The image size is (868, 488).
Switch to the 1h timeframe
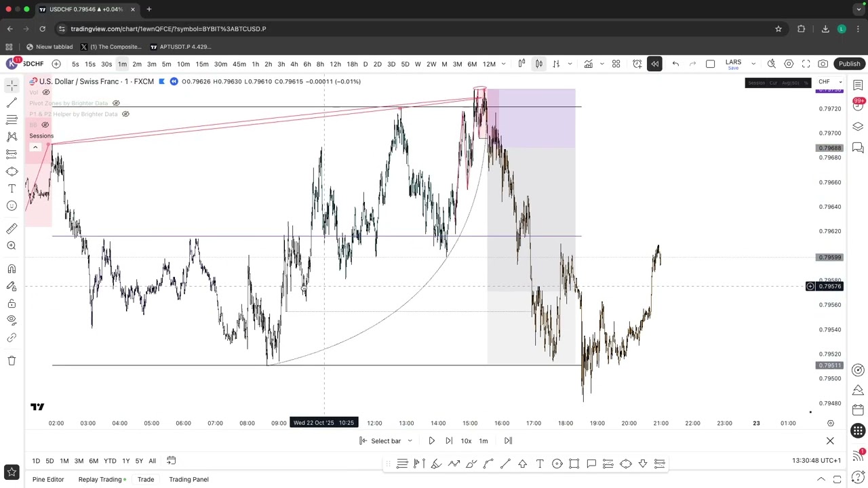tap(255, 64)
